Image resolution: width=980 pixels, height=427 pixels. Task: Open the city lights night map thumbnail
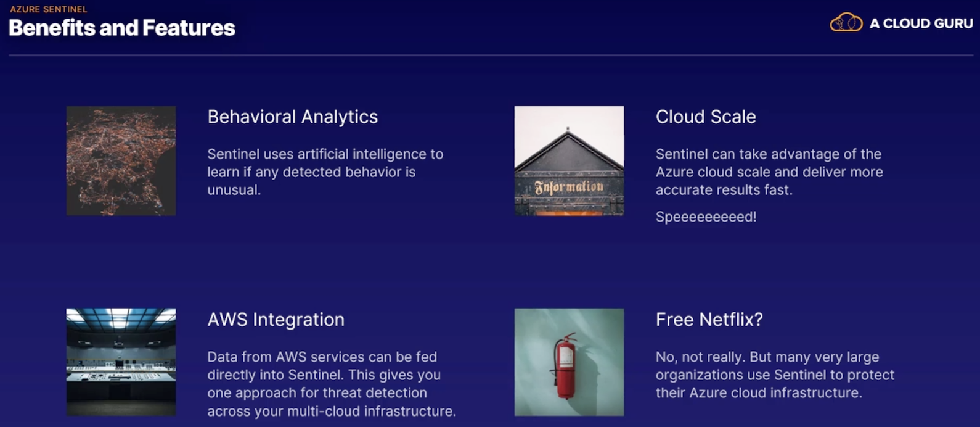click(121, 160)
